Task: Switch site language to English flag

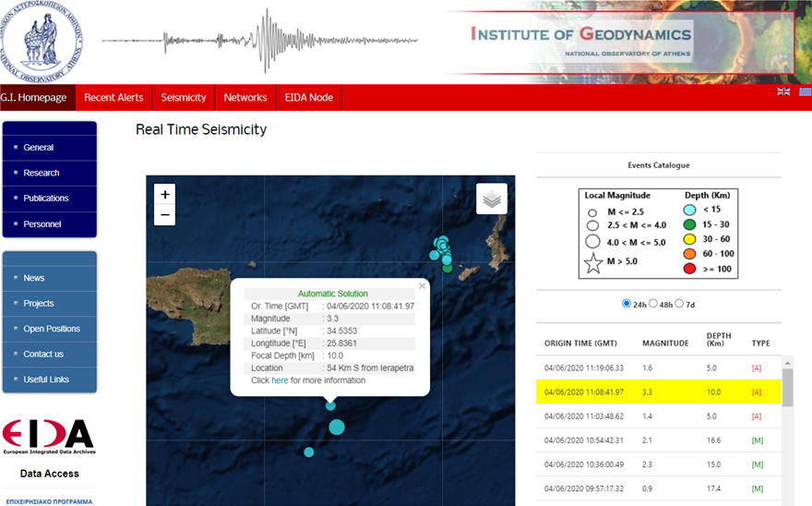Action: point(783,91)
